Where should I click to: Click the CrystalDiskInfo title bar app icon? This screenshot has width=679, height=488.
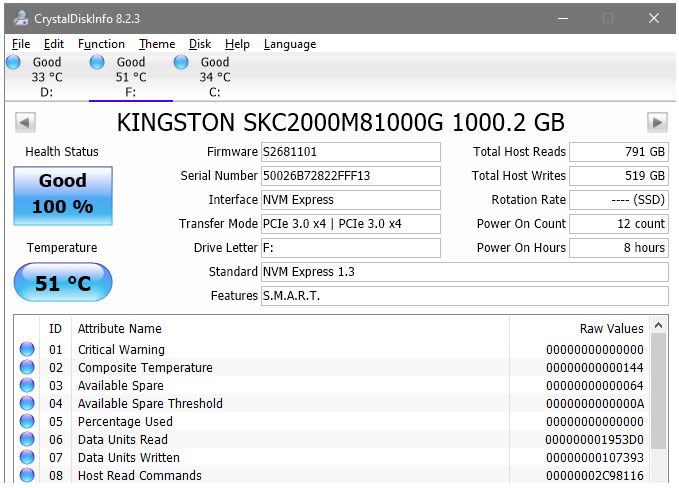[20, 18]
